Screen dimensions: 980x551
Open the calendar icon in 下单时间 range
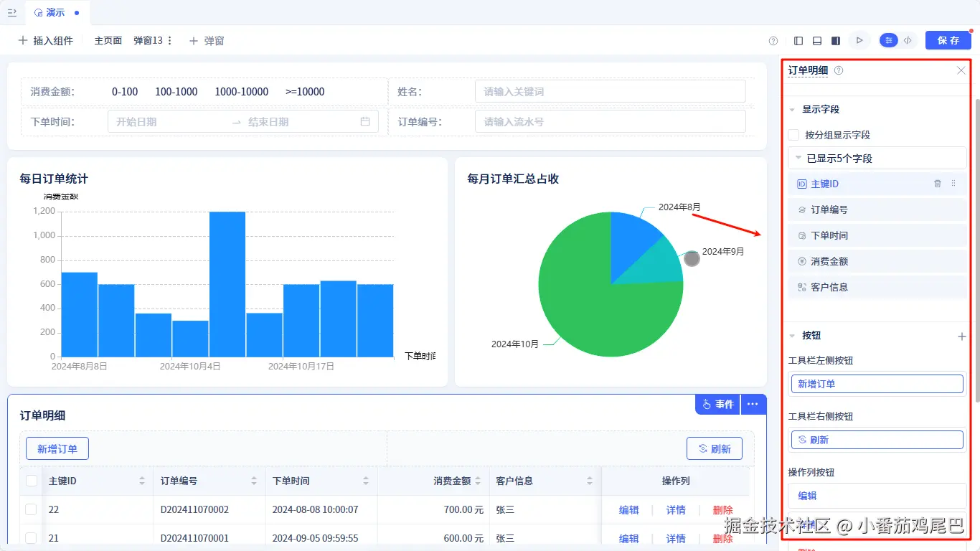pyautogui.click(x=365, y=121)
